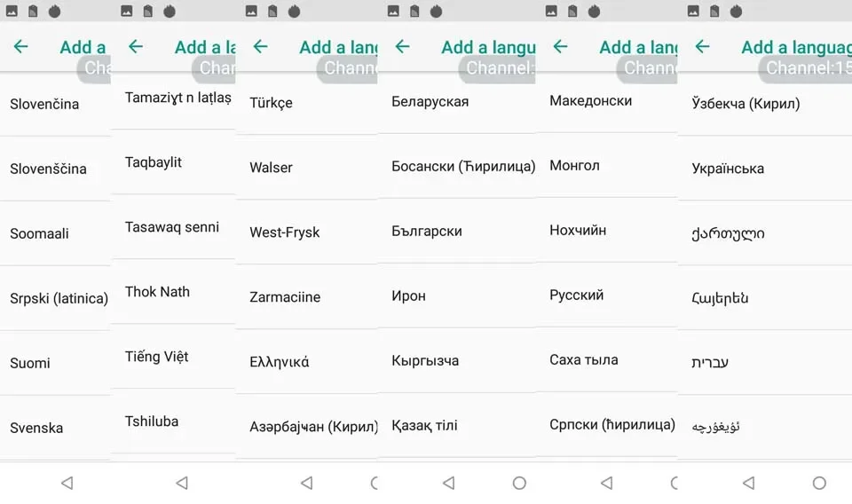Click the home circle below Қазақ тілі
852x504 pixels.
519,483
